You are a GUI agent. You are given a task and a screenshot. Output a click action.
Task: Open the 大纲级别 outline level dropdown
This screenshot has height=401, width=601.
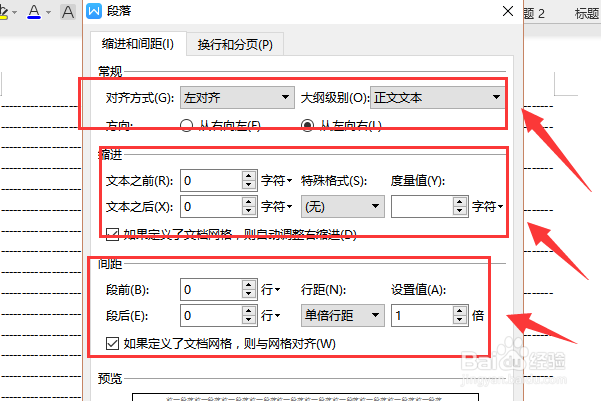click(437, 97)
